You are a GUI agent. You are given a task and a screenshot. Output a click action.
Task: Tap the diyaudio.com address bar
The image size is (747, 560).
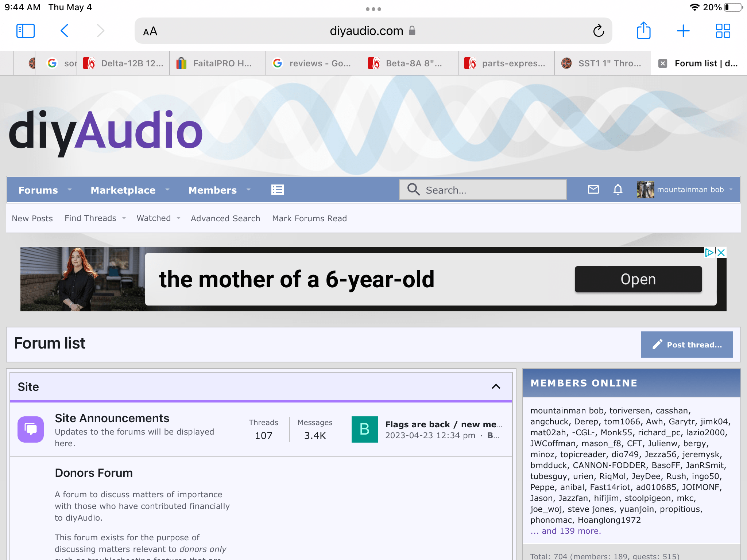(x=373, y=31)
